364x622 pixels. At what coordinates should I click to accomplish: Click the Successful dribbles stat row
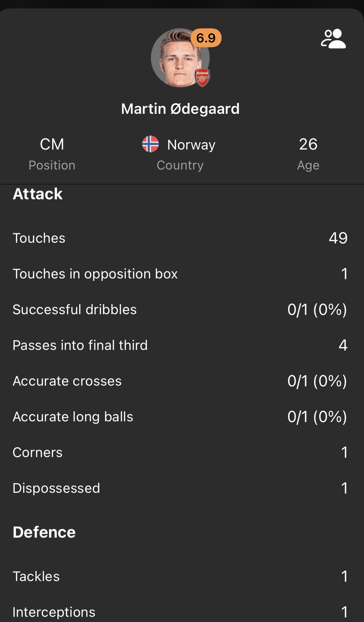pos(180,310)
